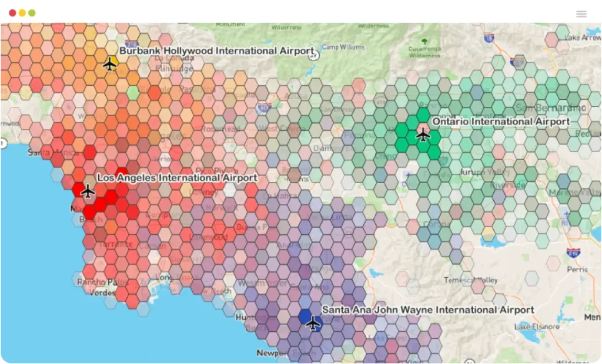Click the "San Bernardino" city label
Viewport: 602px width, 364px height.
coord(550,108)
